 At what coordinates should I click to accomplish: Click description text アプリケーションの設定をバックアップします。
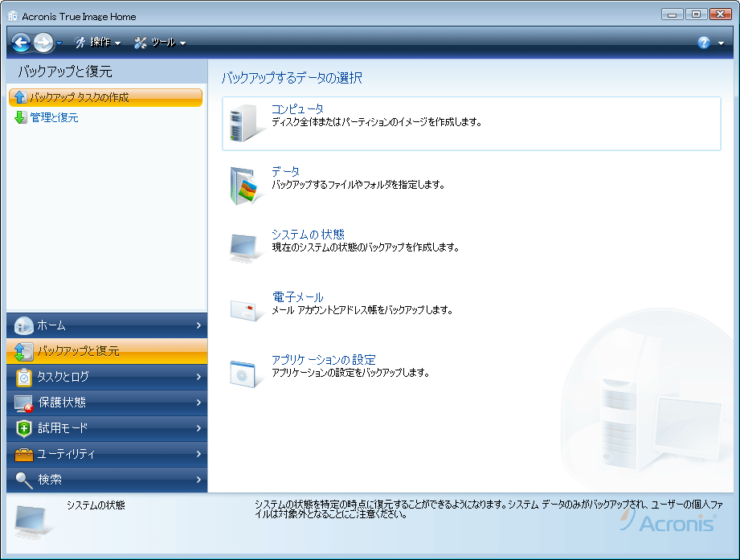(350, 373)
